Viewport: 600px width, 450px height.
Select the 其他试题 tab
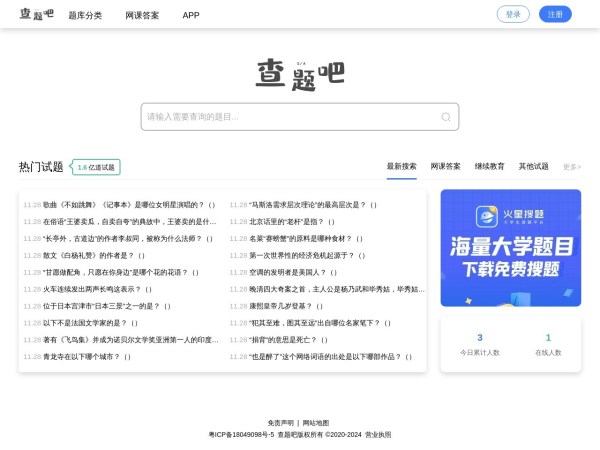[x=533, y=166]
